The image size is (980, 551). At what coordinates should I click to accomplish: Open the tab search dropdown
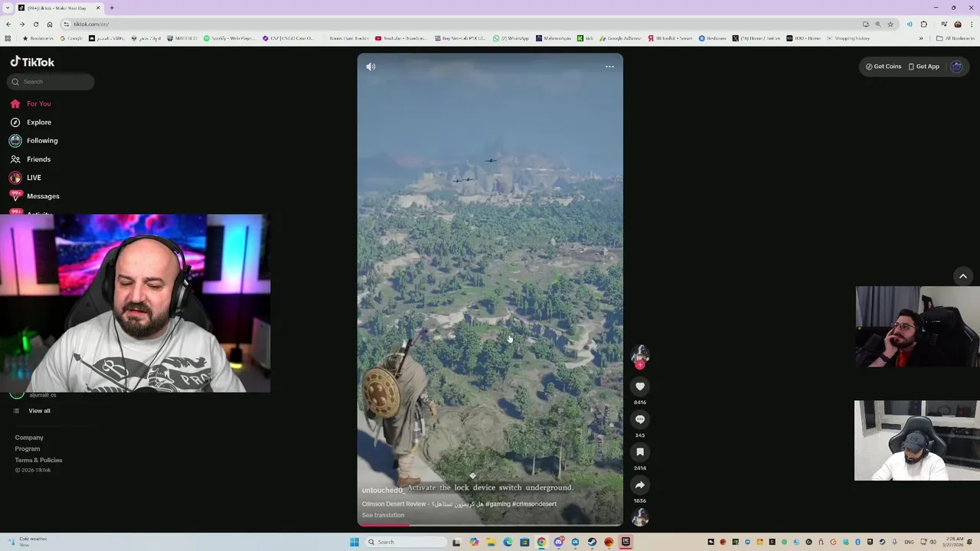[7, 8]
